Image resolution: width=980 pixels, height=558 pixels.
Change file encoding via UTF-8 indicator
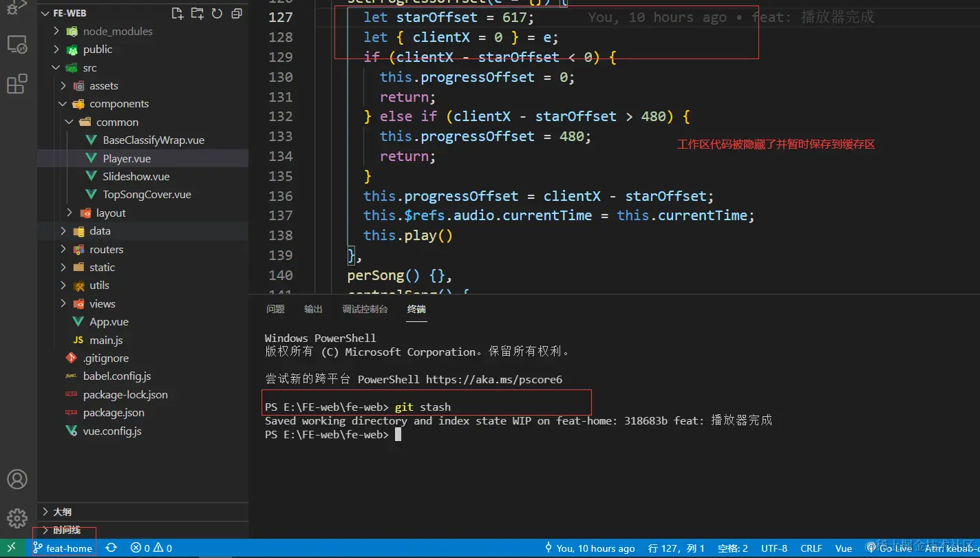[774, 548]
